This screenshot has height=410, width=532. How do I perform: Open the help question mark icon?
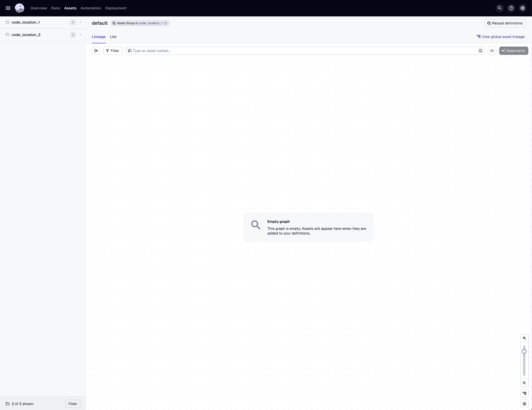(x=511, y=8)
